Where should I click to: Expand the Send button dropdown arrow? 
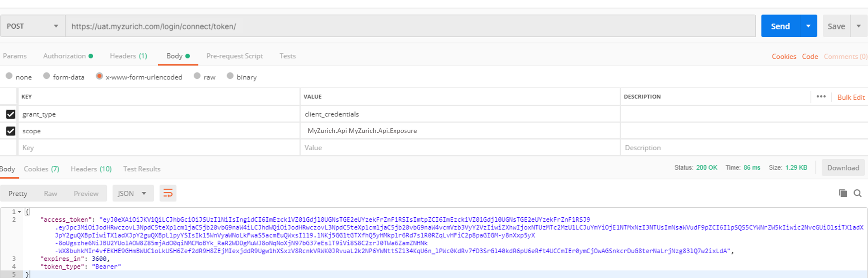pyautogui.click(x=808, y=26)
